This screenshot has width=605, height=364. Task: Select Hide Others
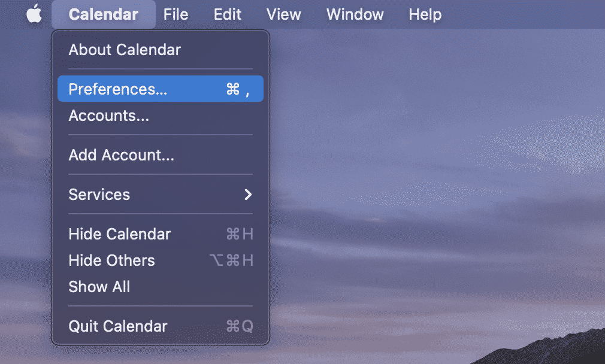pos(161,260)
